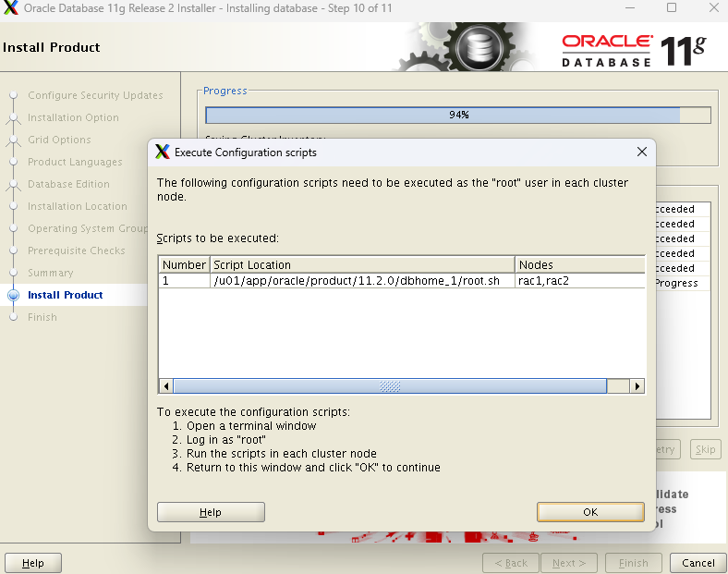Click the Installation Option step node icon
728x574 pixels.
(x=14, y=118)
